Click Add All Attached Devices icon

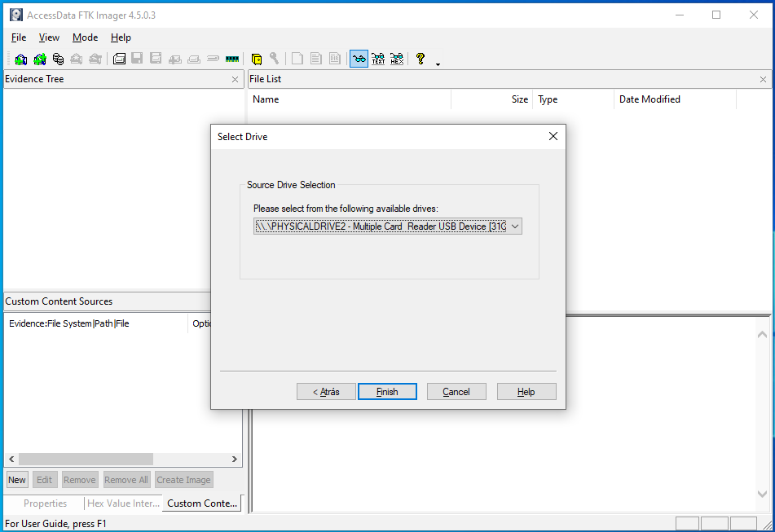(x=40, y=59)
